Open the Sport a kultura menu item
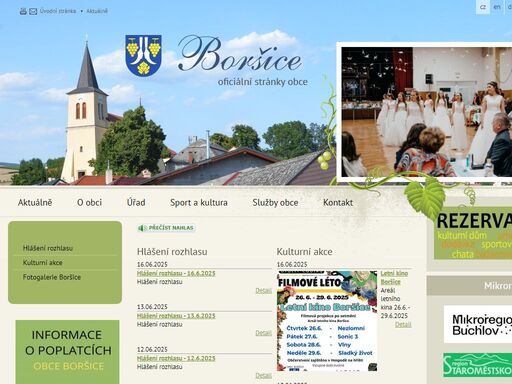Screen dimensions: 512x384 tap(199, 202)
